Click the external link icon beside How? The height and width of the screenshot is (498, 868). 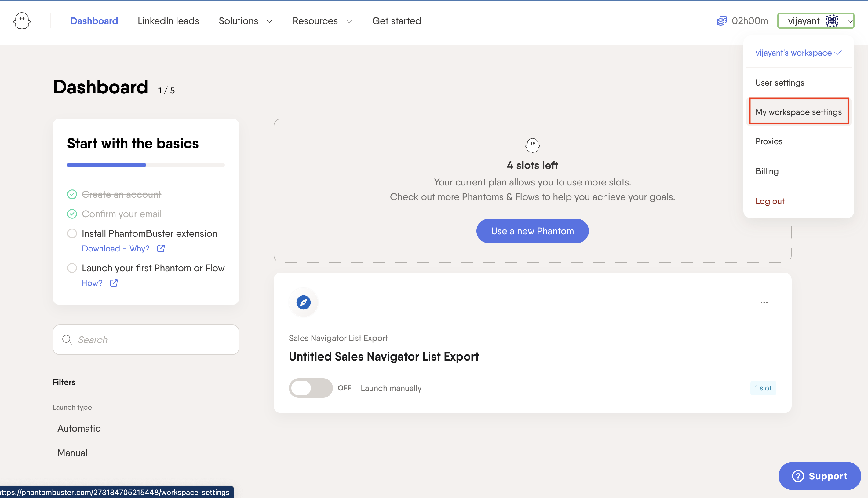[x=114, y=283]
